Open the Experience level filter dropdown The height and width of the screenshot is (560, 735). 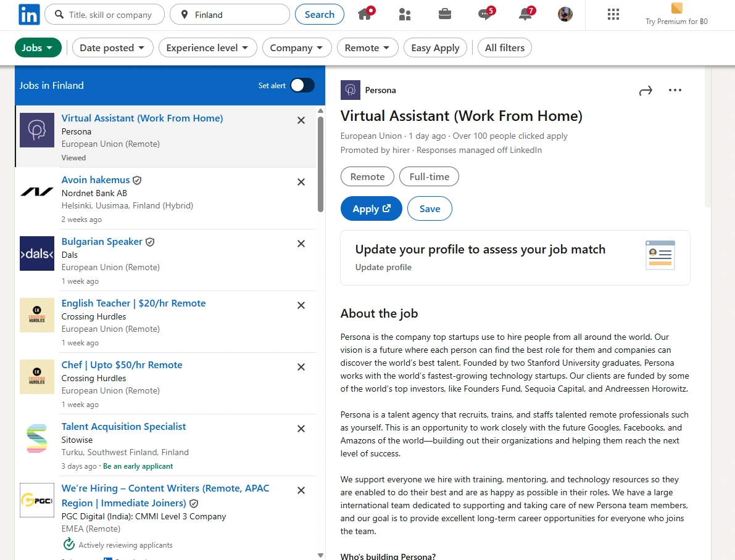click(x=207, y=48)
